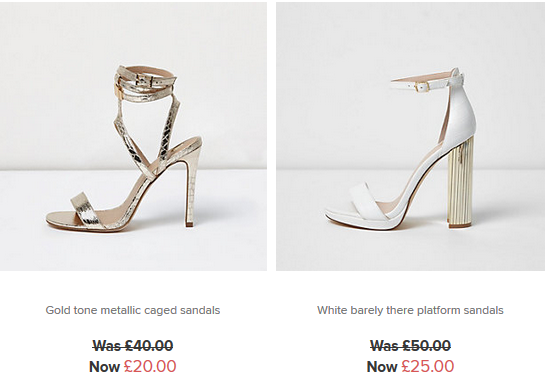
Task: Click the metallic toe strap of gold sandal
Action: pyautogui.click(x=85, y=208)
